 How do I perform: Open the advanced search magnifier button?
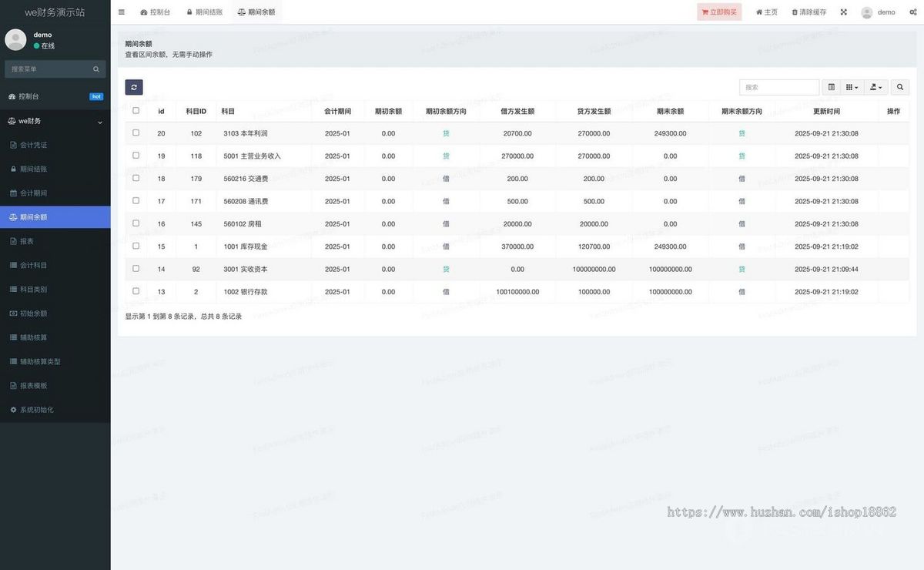pos(900,87)
